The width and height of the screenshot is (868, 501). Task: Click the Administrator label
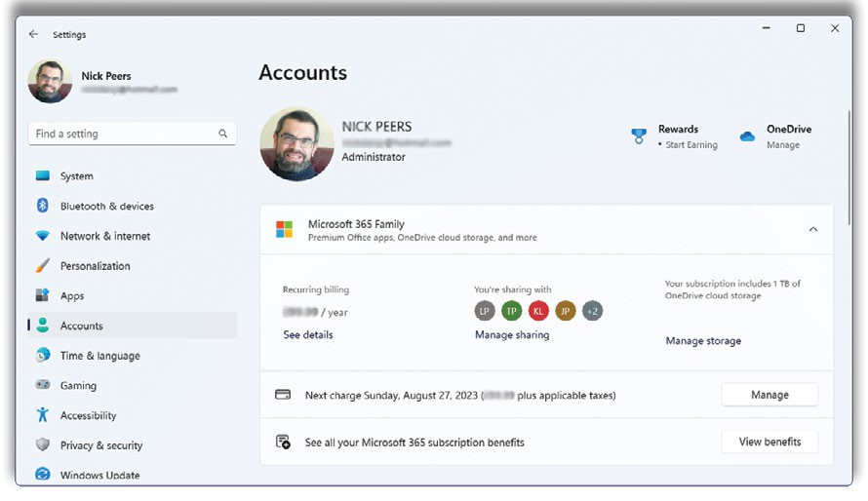pyautogui.click(x=374, y=157)
